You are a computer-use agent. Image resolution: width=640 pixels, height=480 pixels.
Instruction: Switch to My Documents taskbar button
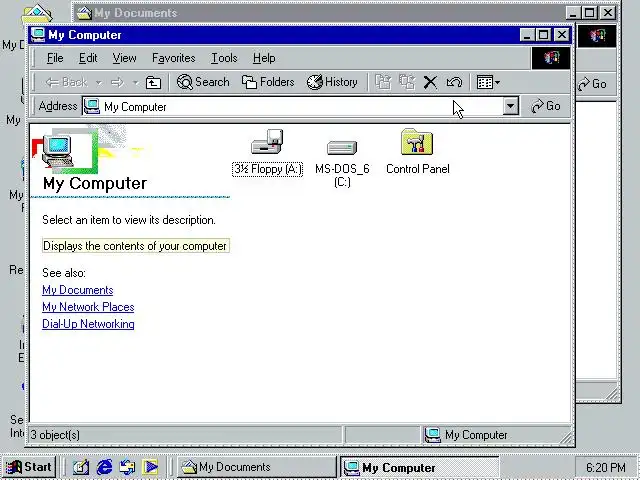point(256,467)
